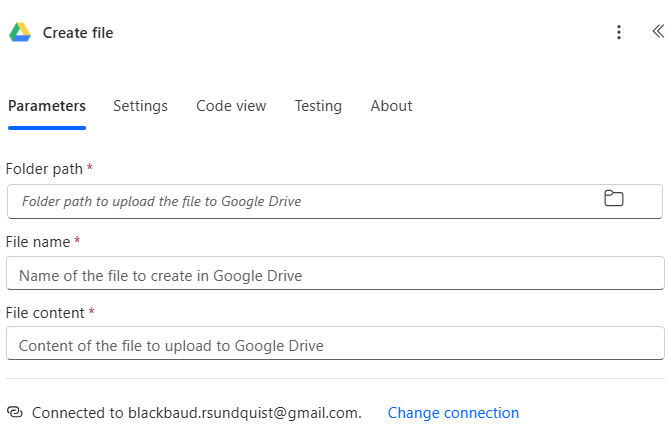Click the red asterisk beside Folder path
Screen dimensions: 668x428
pos(90,168)
